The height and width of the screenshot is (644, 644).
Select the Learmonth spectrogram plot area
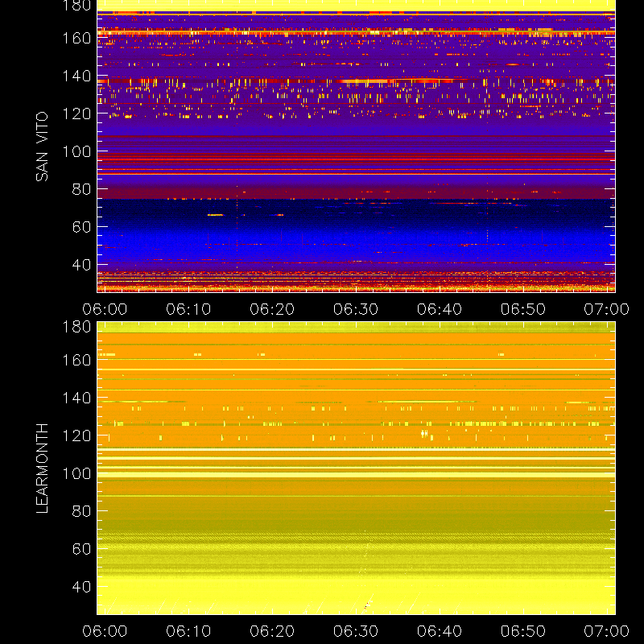pyautogui.click(x=356, y=468)
